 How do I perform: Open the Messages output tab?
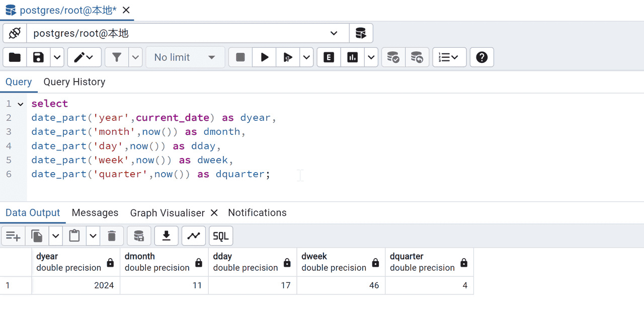(95, 213)
